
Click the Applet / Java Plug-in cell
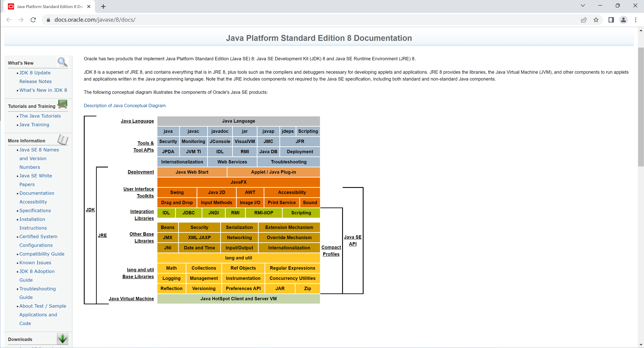(x=274, y=172)
